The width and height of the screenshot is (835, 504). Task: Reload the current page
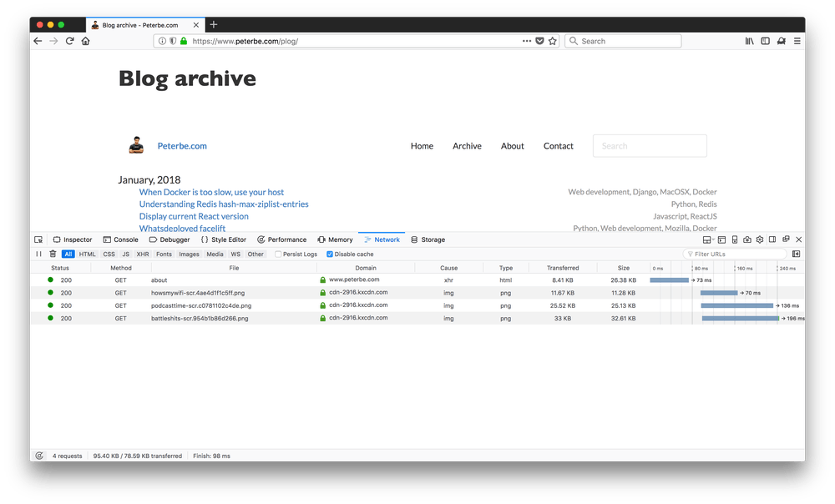pos(70,41)
